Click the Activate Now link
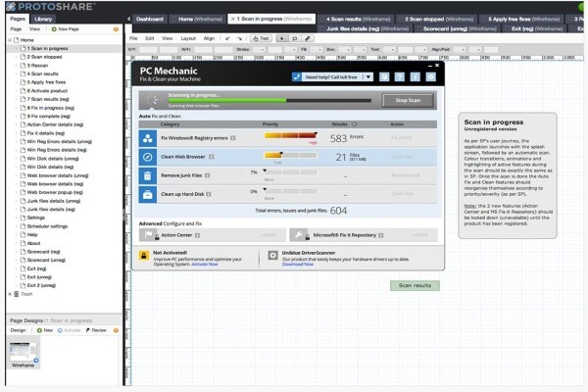 click(205, 265)
